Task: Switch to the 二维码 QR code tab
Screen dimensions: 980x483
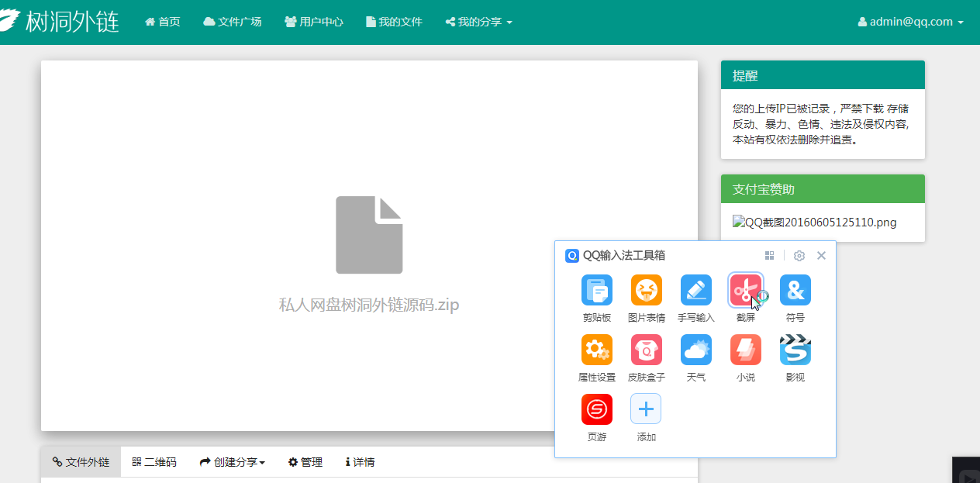Action: (x=154, y=462)
